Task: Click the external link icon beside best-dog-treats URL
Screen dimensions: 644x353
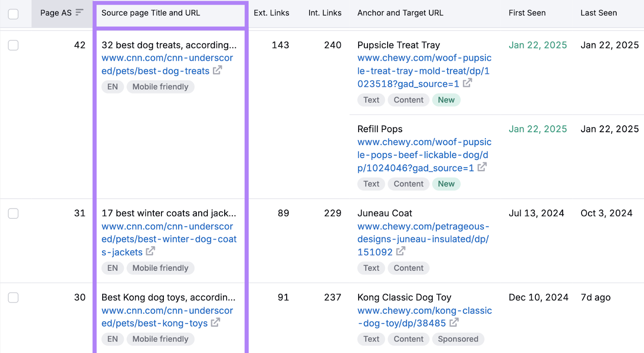Action: point(217,71)
